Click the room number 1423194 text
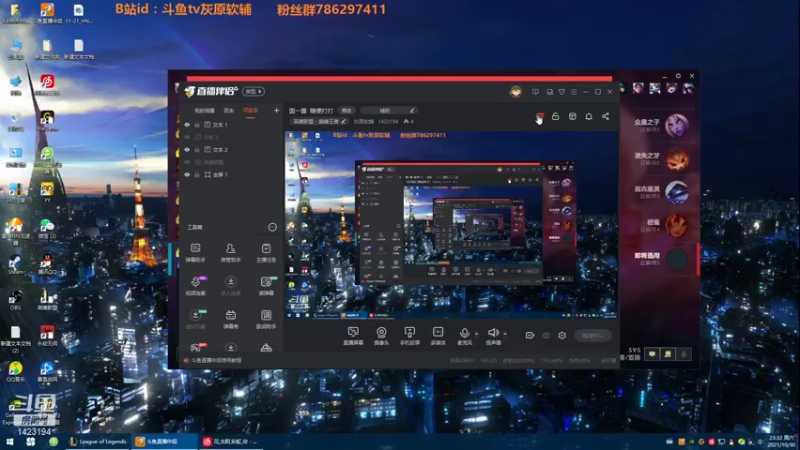The width and height of the screenshot is (800, 450). click(x=388, y=121)
